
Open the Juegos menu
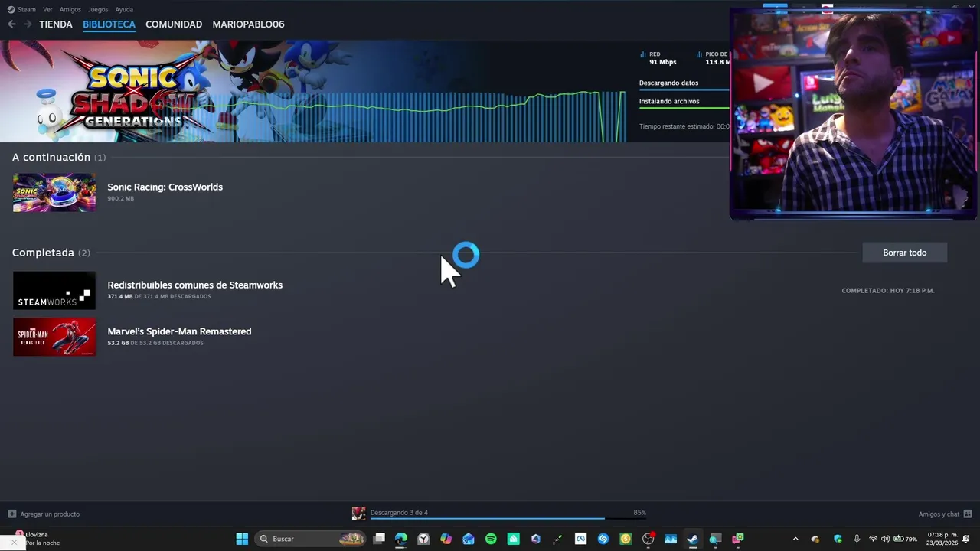[98, 9]
